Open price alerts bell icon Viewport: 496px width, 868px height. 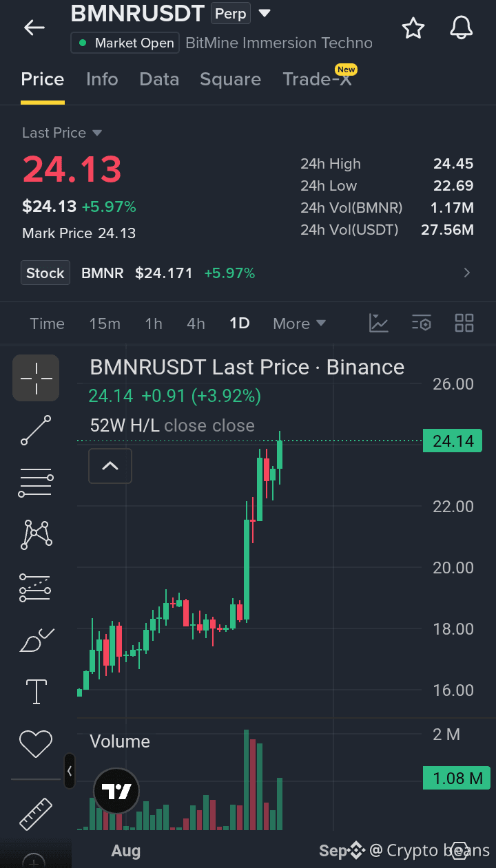[462, 28]
